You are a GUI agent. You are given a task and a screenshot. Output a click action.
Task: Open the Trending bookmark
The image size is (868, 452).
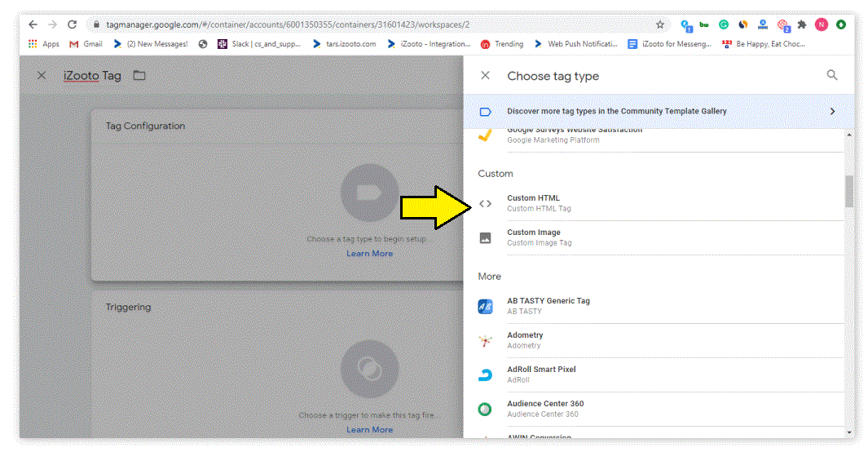(x=502, y=44)
